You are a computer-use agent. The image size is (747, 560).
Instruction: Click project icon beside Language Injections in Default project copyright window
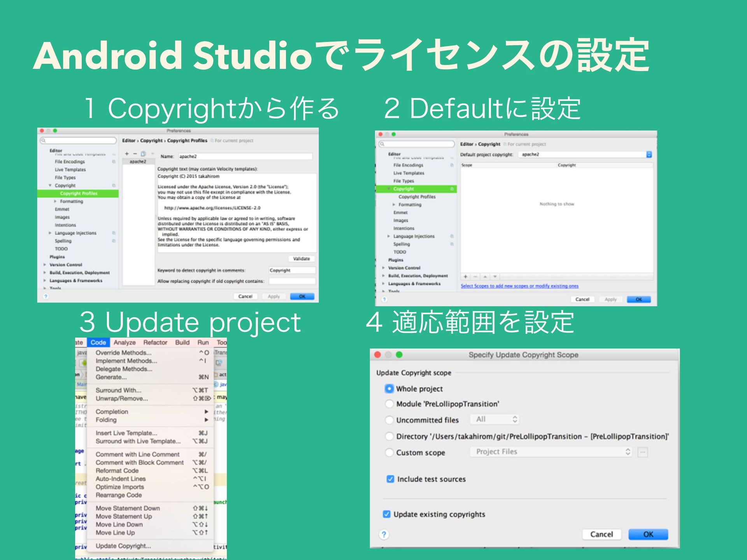(x=452, y=236)
